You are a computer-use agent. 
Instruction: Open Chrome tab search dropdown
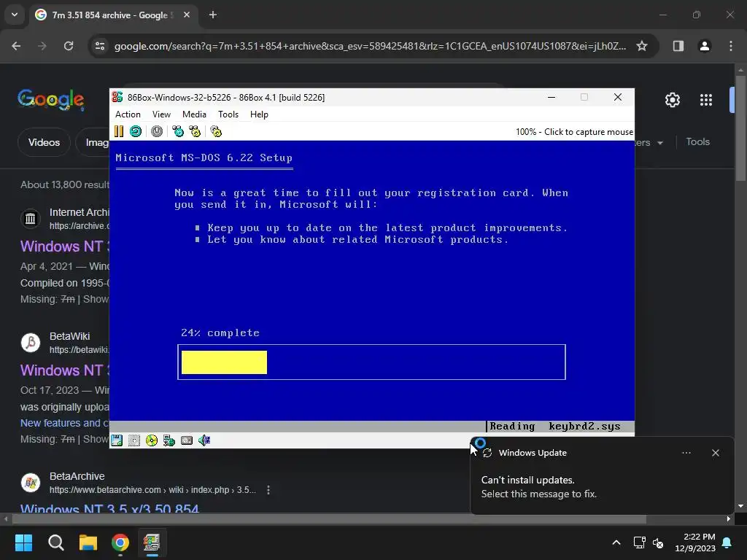point(15,15)
